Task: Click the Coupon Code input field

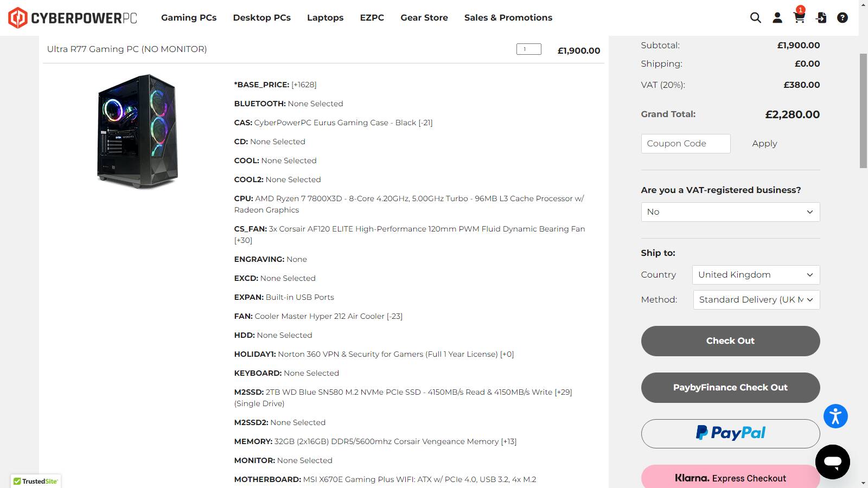Action: click(686, 144)
